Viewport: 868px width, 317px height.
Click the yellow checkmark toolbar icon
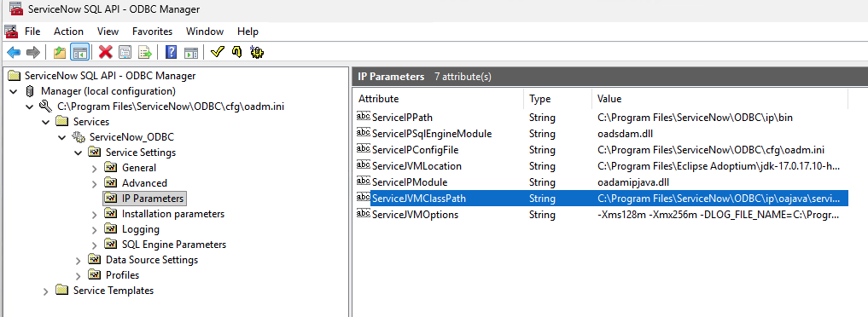(x=217, y=53)
